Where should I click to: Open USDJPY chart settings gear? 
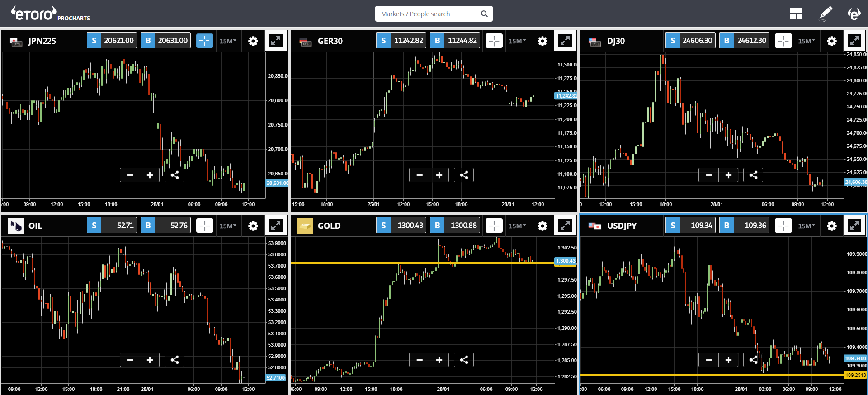point(832,226)
